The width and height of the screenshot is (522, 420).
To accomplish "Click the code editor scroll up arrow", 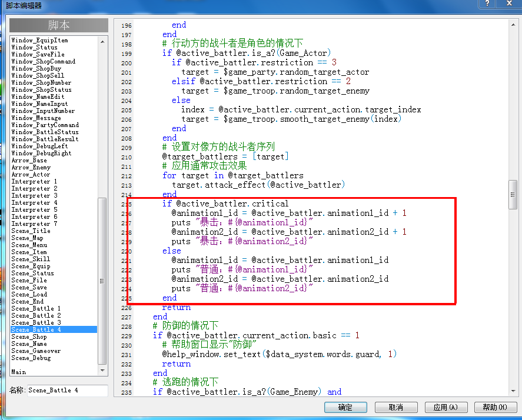I will point(513,25).
